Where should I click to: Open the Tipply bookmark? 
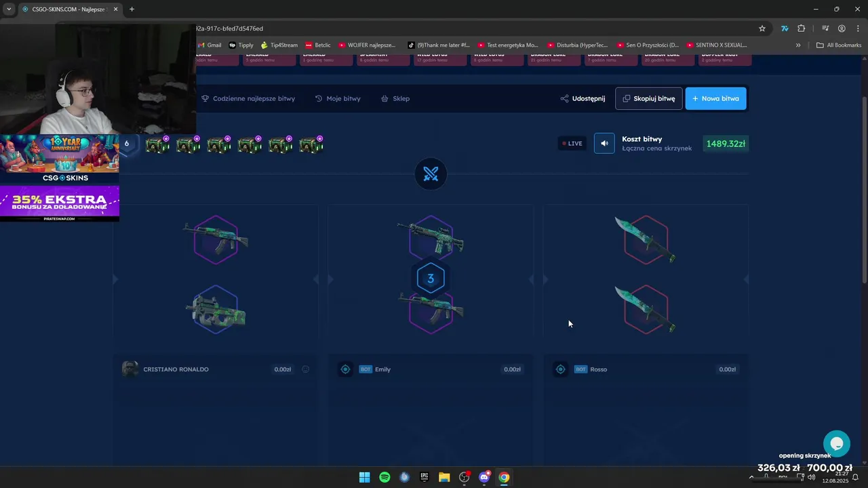click(x=241, y=45)
